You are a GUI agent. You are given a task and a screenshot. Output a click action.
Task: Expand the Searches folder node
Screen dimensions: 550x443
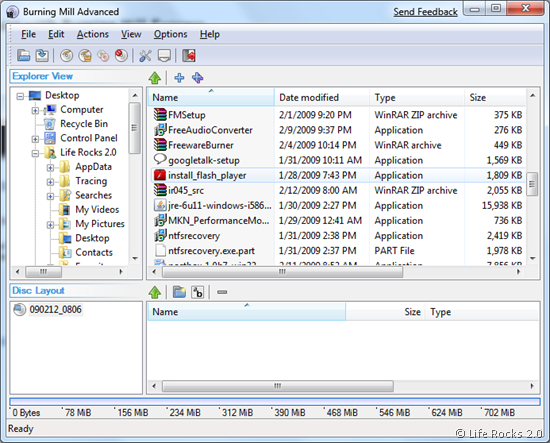tap(50, 196)
